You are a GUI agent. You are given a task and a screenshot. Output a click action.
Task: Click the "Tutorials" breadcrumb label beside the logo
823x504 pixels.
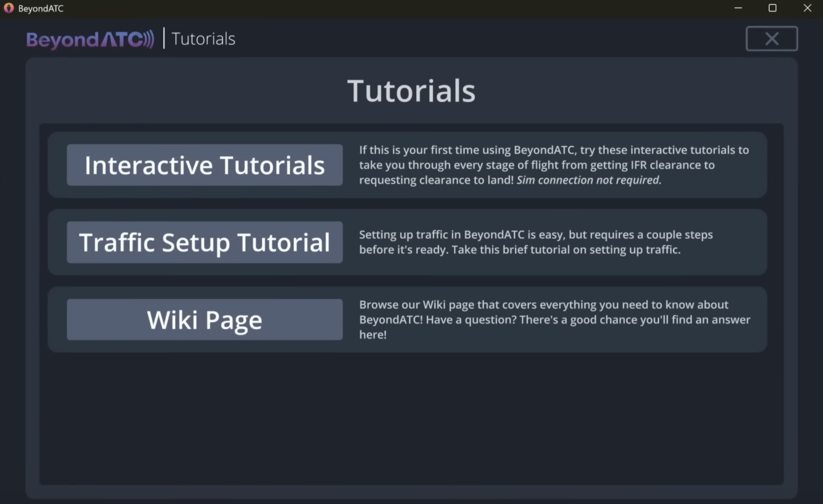pos(203,39)
